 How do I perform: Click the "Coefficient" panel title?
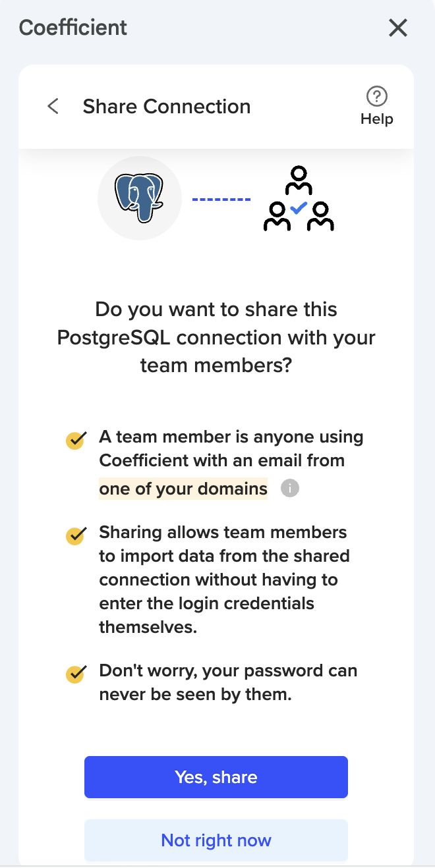click(x=73, y=28)
